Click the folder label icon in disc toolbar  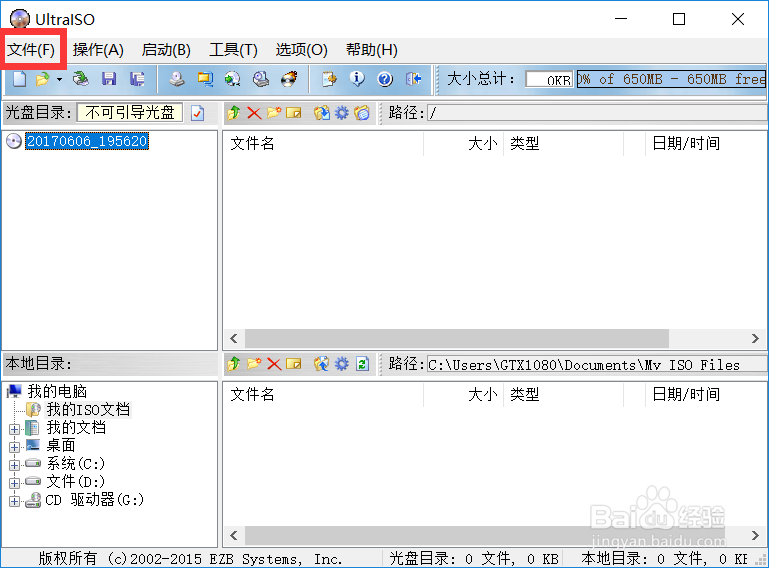tap(362, 113)
